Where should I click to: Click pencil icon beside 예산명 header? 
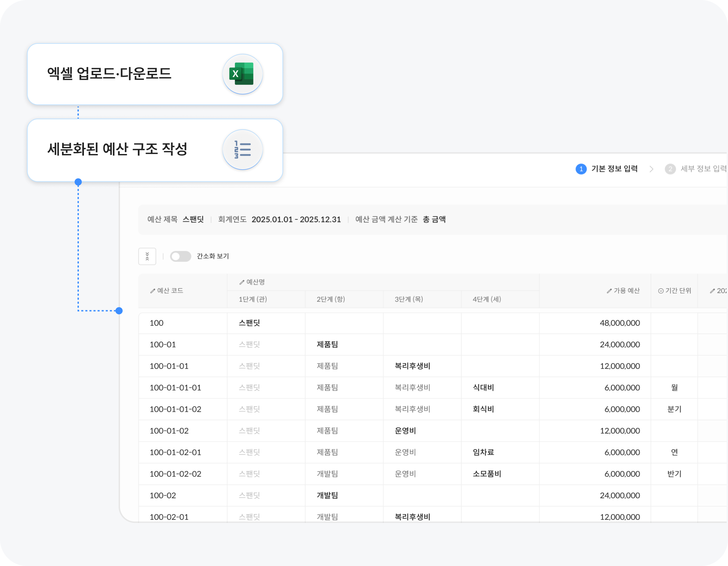coord(242,282)
